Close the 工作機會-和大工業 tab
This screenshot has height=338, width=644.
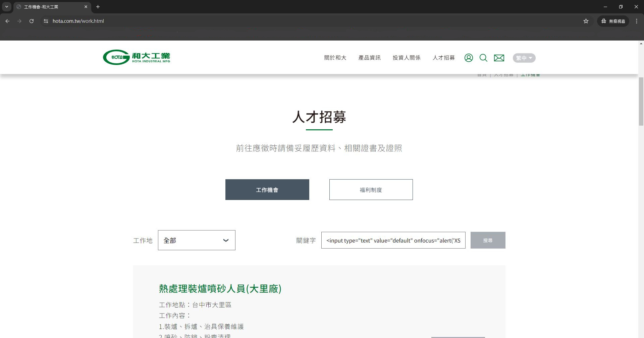86,7
